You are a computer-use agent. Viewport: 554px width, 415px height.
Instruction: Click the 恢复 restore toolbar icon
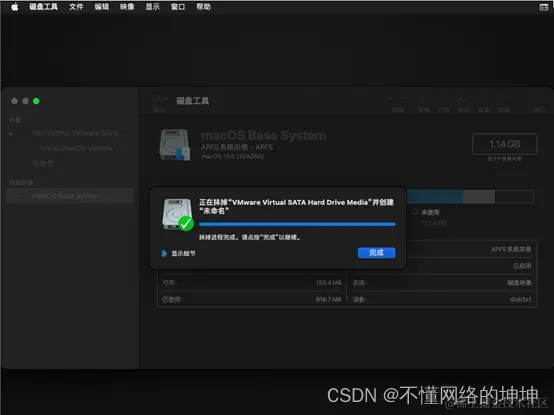(x=483, y=103)
